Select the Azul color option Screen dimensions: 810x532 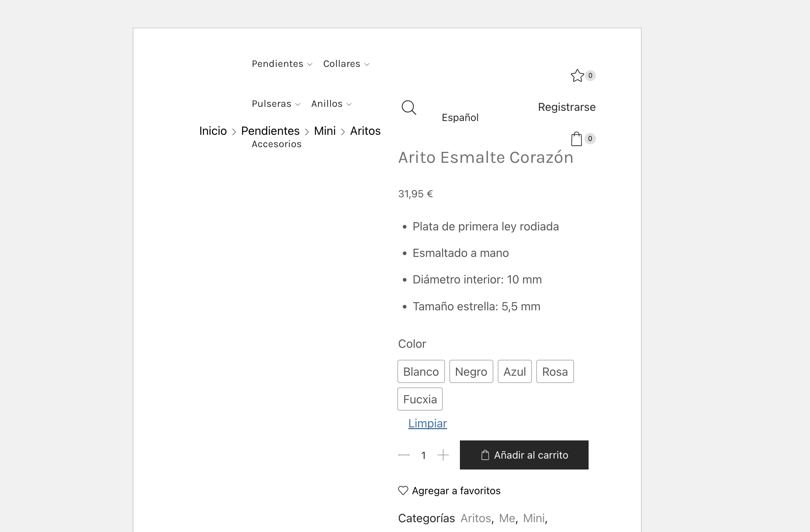pos(515,371)
